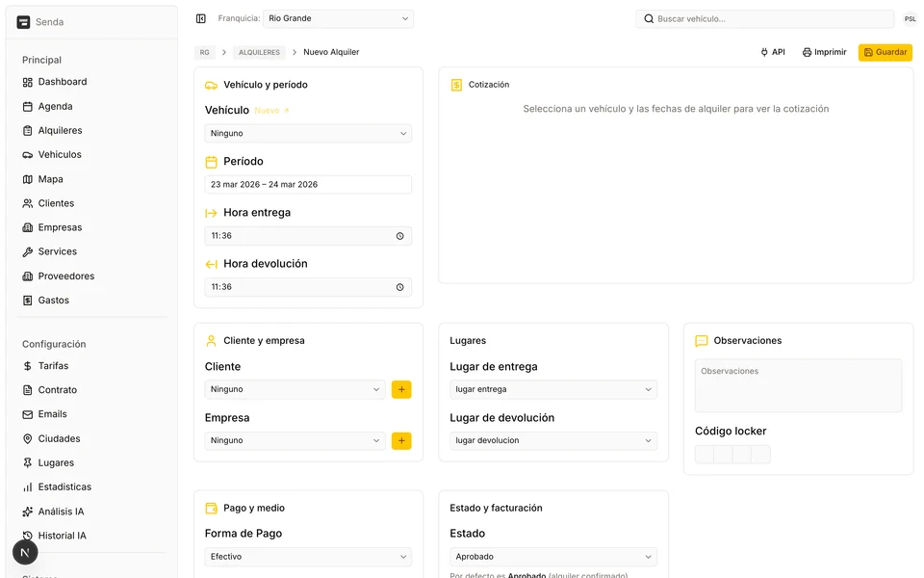The width and height of the screenshot is (924, 578).
Task: Click the Vehiculos car icon in sidebar
Action: click(28, 154)
